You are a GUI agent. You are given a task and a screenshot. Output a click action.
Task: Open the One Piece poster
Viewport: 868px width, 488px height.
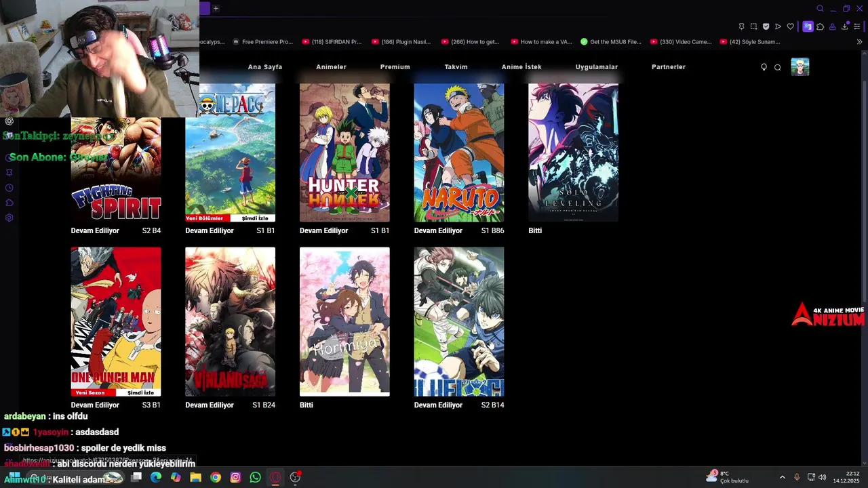point(231,152)
